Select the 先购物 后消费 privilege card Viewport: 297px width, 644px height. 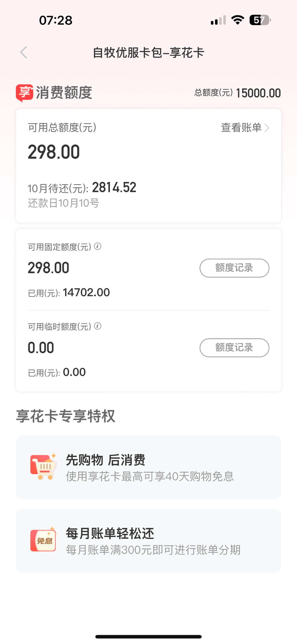click(148, 467)
